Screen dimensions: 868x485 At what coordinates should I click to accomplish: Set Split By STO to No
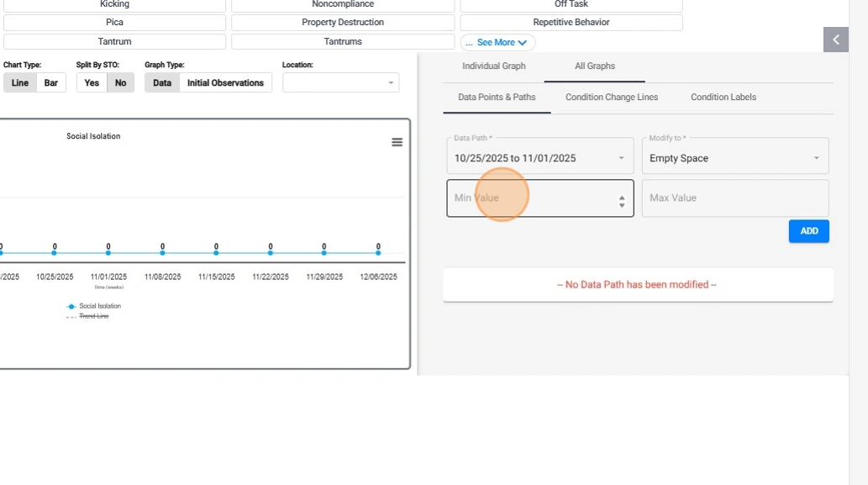tap(121, 82)
